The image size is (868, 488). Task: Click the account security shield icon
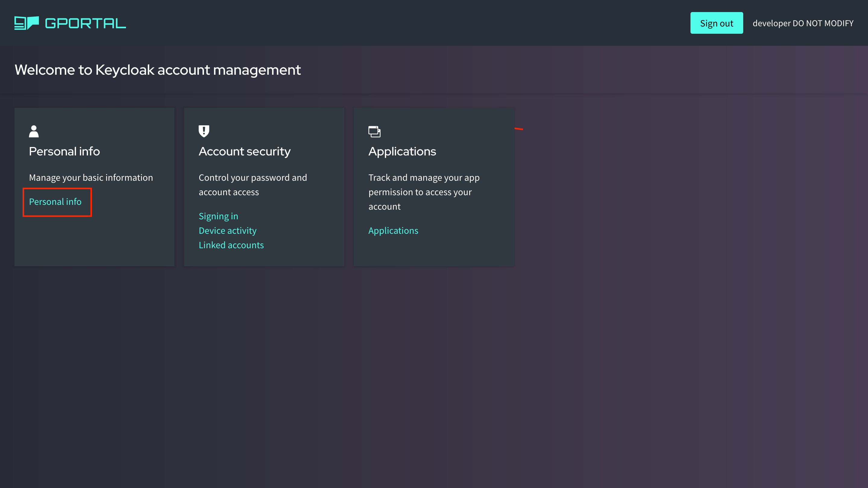pos(203,130)
